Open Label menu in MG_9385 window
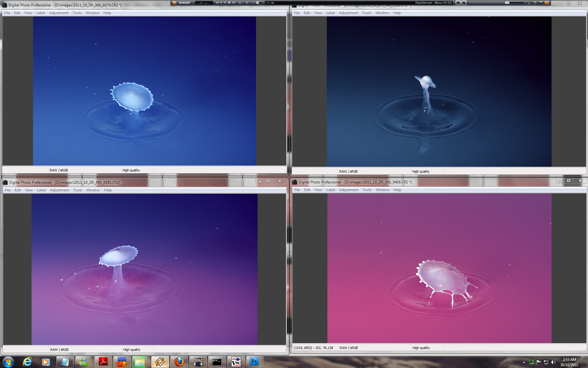588x368 pixels. pyautogui.click(x=41, y=190)
